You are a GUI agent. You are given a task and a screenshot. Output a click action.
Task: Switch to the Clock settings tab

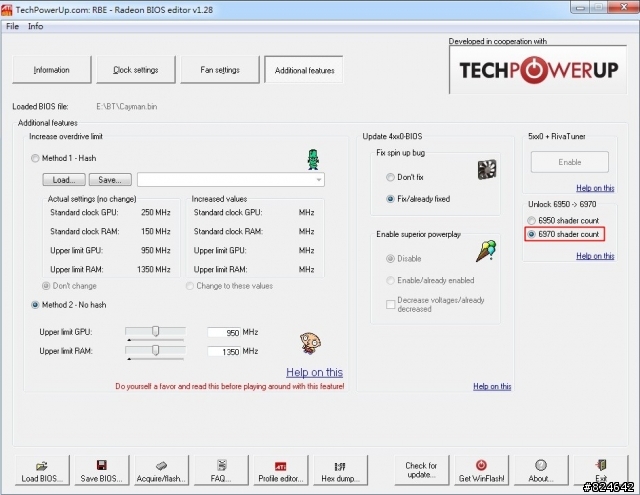tap(136, 70)
